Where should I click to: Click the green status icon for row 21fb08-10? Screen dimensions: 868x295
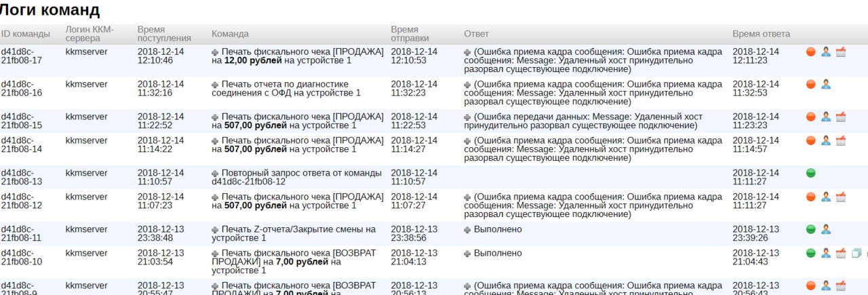click(x=810, y=253)
